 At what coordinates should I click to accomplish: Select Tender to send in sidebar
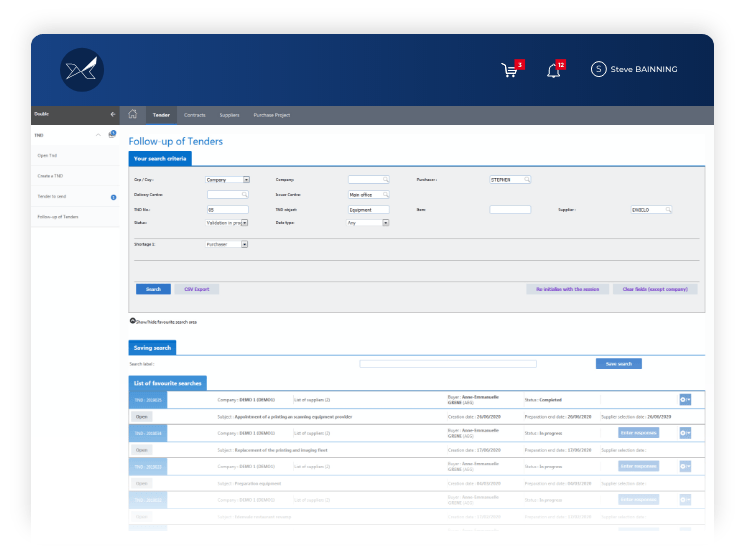(52, 197)
